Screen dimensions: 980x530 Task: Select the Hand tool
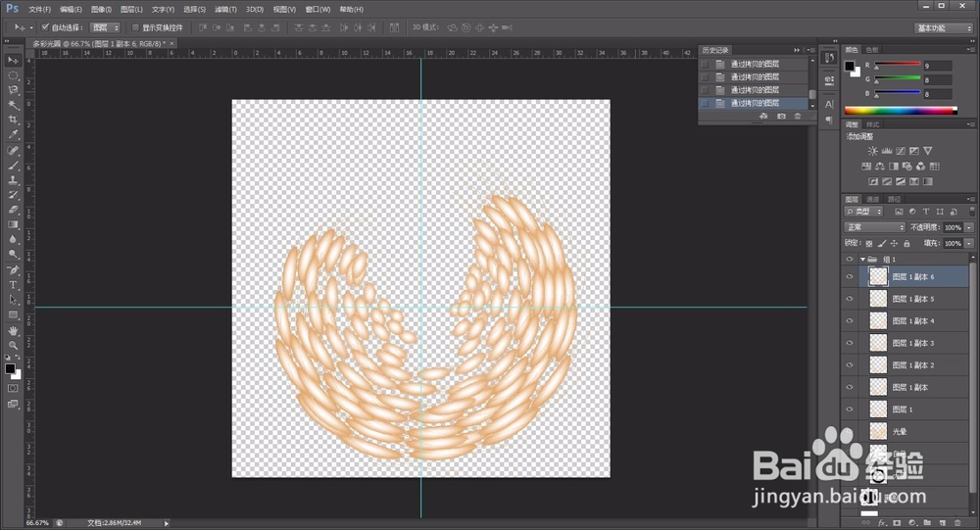pyautogui.click(x=13, y=330)
